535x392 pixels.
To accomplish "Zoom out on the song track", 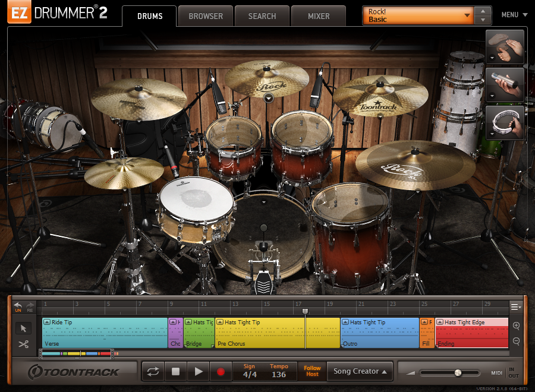I will click(516, 341).
